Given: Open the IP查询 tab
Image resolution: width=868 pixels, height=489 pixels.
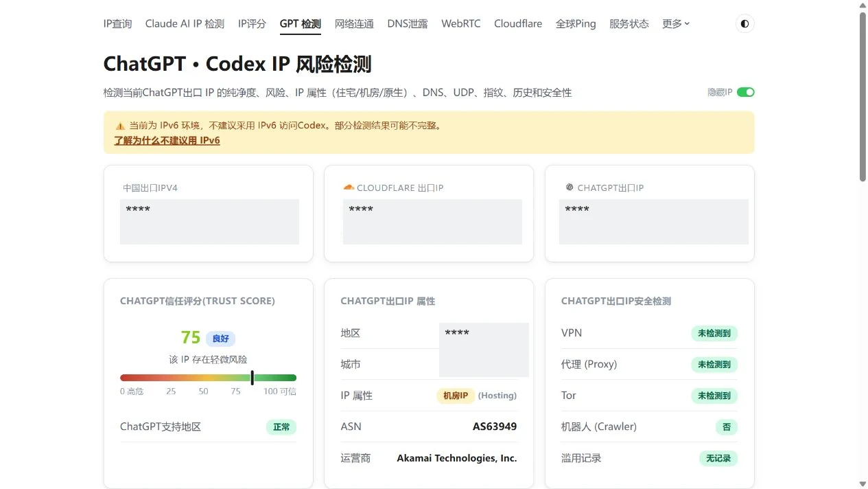Looking at the screenshot, I should tap(117, 23).
